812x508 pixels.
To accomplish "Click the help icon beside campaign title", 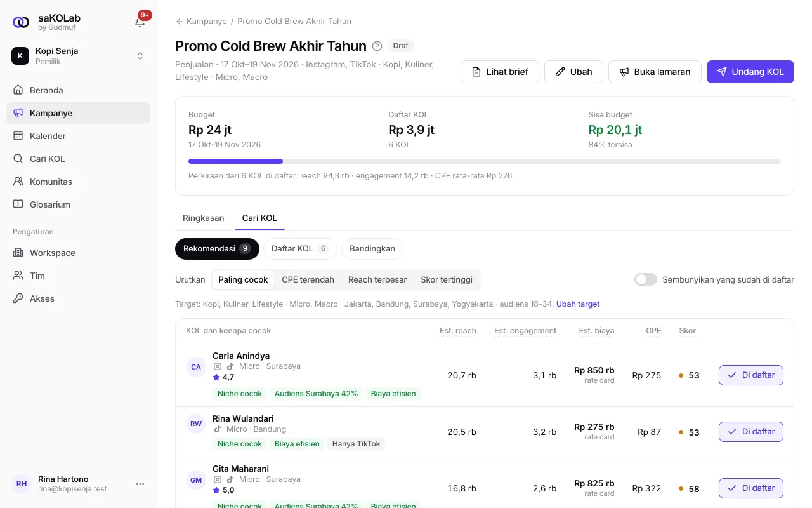I will coord(377,46).
